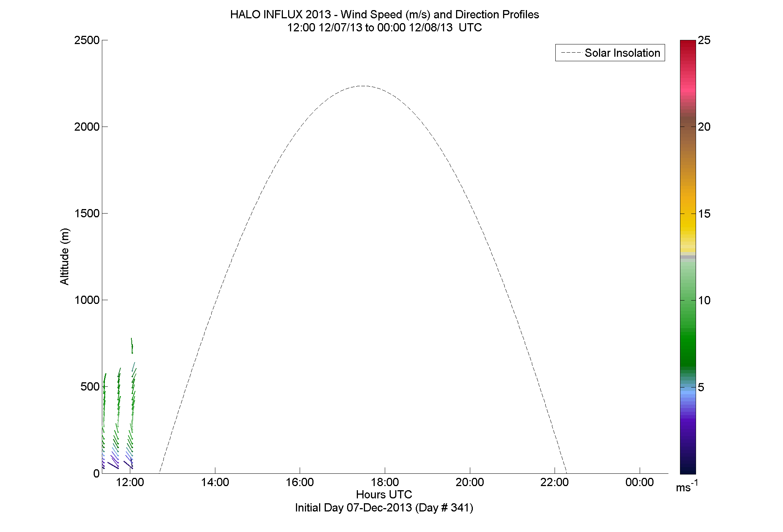Click the 2000 altitude tick label
The width and height of the screenshot is (783, 532).
pyautogui.click(x=87, y=127)
